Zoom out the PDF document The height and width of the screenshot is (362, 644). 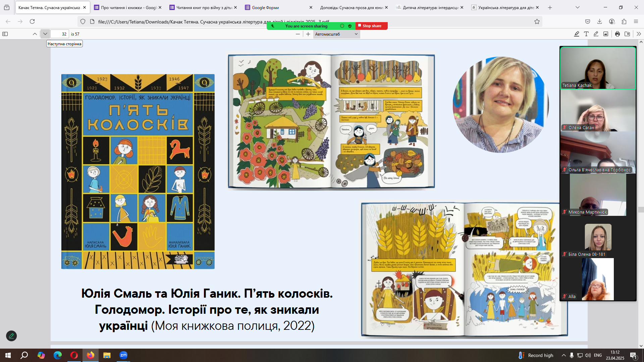(298, 34)
